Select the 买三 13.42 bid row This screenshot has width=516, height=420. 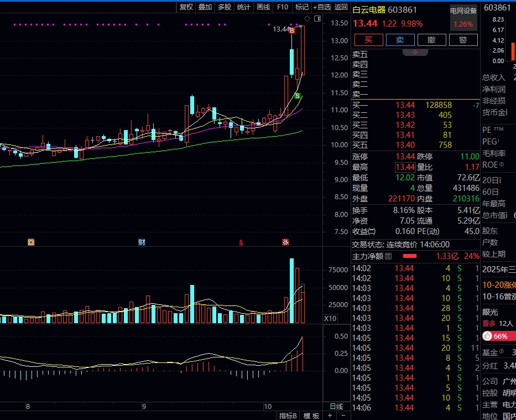click(416, 125)
